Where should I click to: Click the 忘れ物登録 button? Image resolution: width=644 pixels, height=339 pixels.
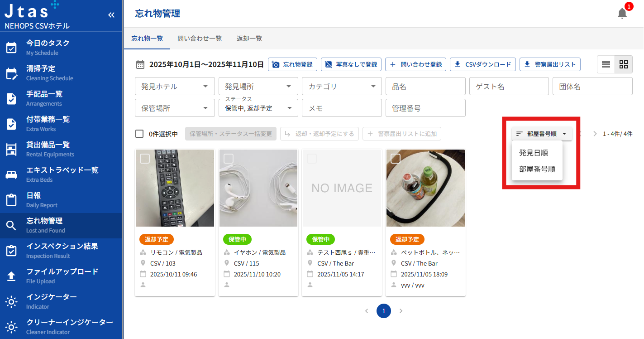(293, 64)
